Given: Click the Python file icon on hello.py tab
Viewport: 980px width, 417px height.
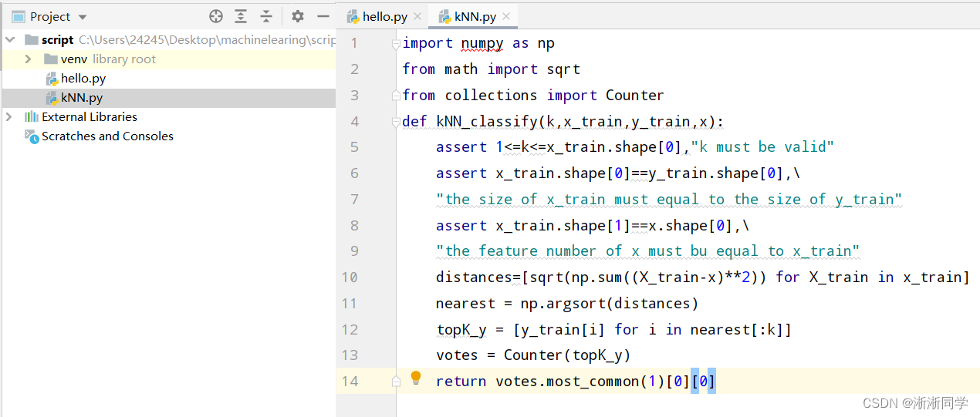Looking at the screenshot, I should pyautogui.click(x=353, y=16).
